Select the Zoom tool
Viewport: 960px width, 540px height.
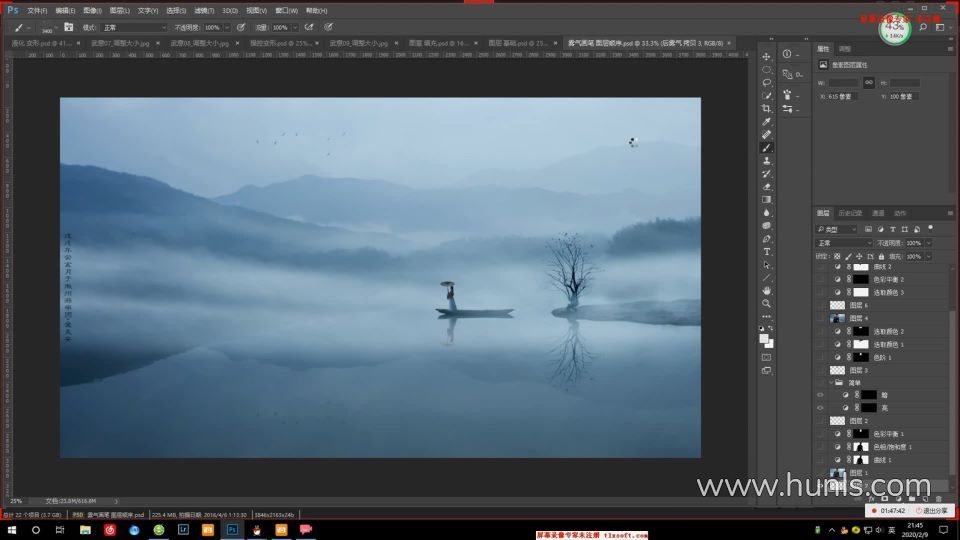coord(767,304)
